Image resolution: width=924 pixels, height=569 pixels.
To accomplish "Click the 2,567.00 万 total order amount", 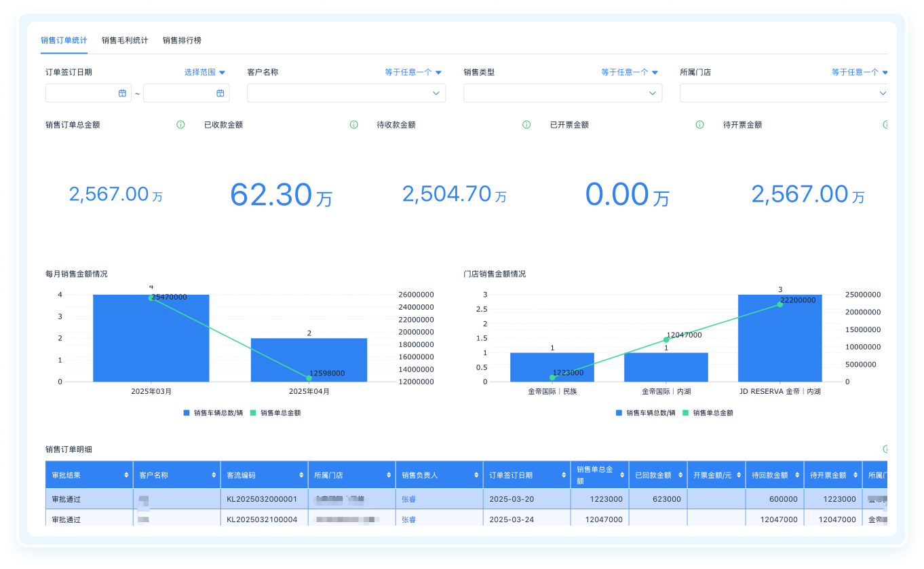I will tap(116, 194).
